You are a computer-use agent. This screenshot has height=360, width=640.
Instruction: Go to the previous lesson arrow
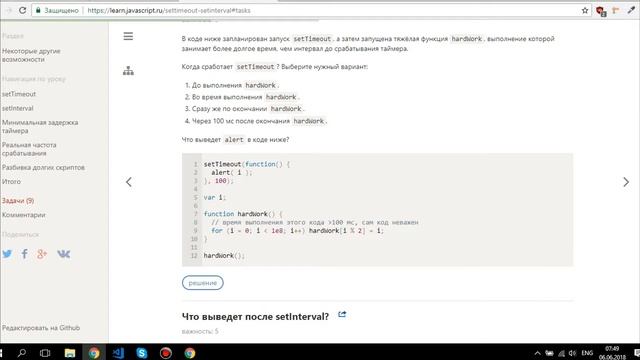(x=129, y=182)
